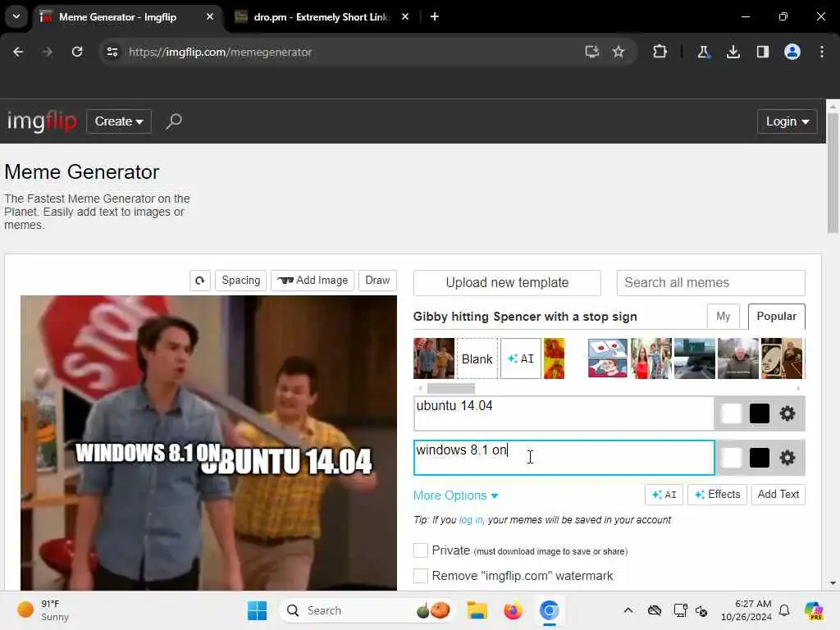Enable the Private checkbox
The image size is (840, 630).
[x=421, y=550]
